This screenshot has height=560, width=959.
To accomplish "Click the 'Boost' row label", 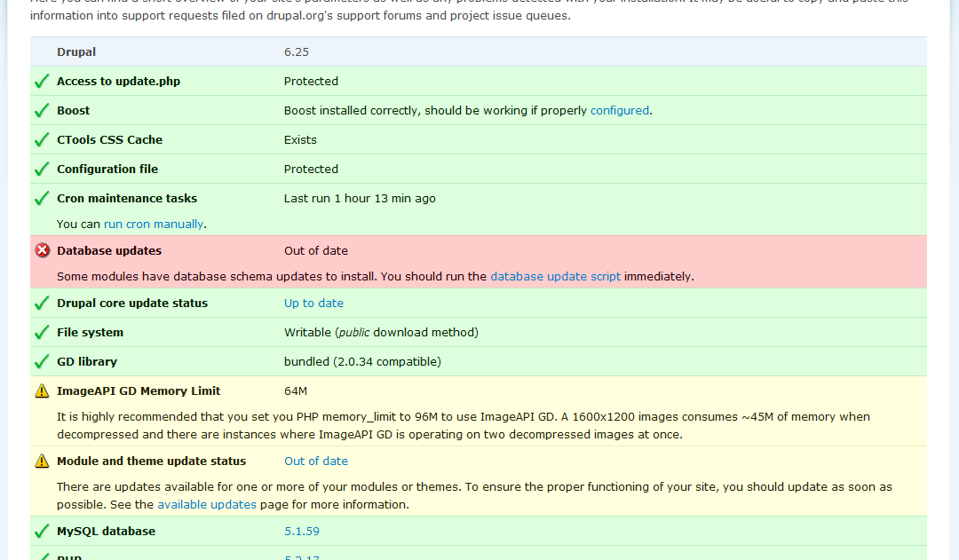I will pyautogui.click(x=74, y=111).
